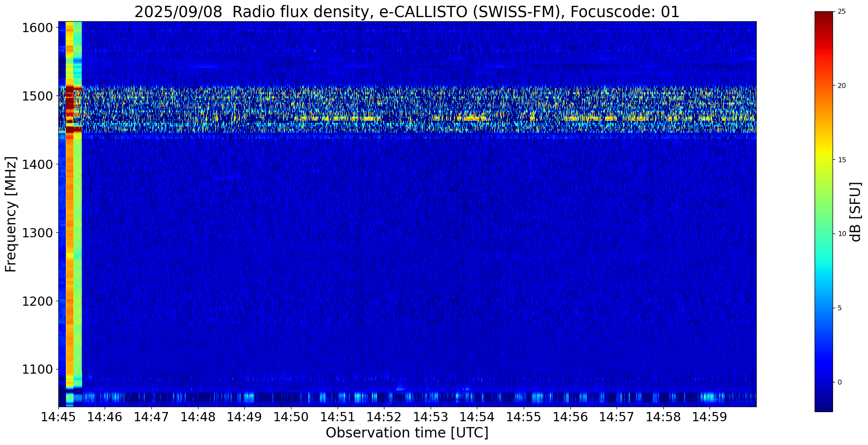Click the colorbar tick labeled 10
The image size is (868, 445).
(x=842, y=234)
